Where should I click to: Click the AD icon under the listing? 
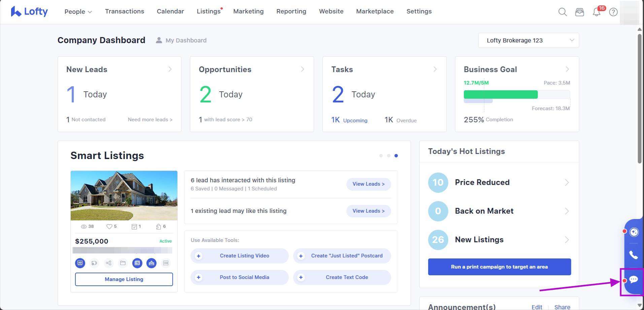[x=80, y=263]
